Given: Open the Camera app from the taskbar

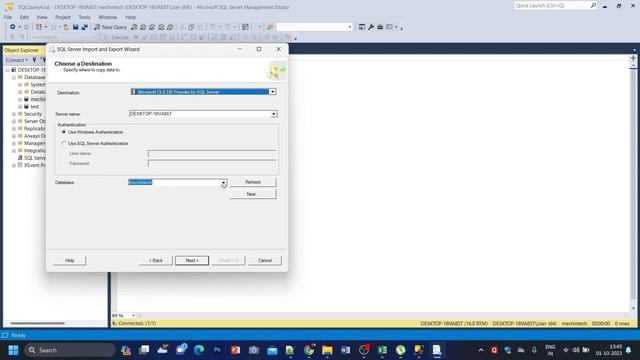Looking at the screenshot, I should tap(254, 350).
